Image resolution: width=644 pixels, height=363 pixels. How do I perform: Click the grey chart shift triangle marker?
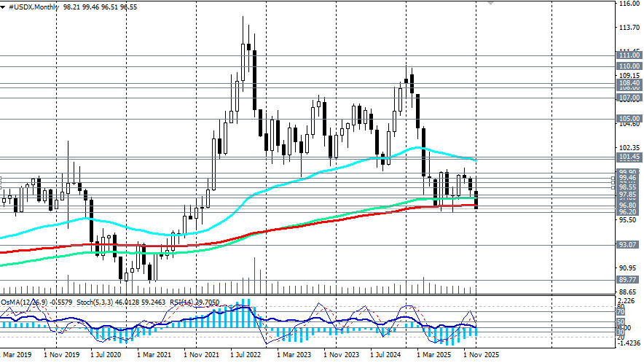pos(490,3)
